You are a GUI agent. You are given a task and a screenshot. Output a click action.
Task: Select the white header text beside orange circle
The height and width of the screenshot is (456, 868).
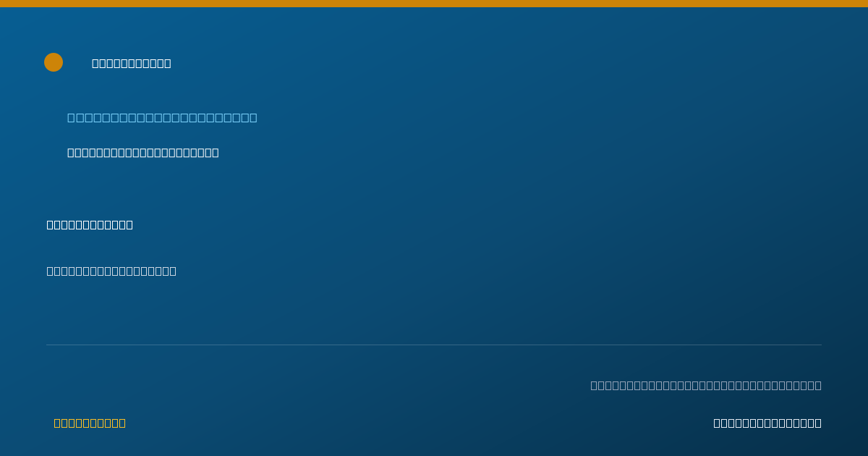pyautogui.click(x=132, y=63)
